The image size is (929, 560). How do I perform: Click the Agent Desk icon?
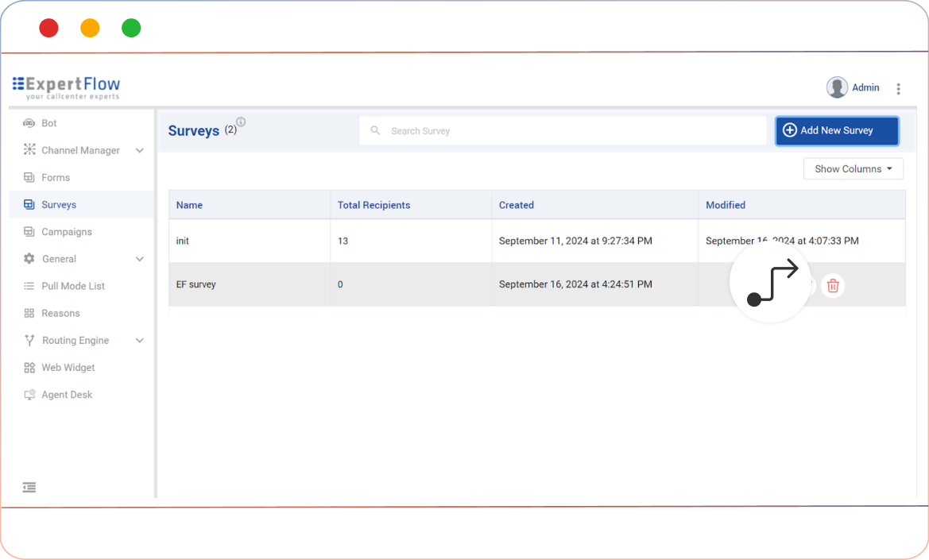coord(29,394)
